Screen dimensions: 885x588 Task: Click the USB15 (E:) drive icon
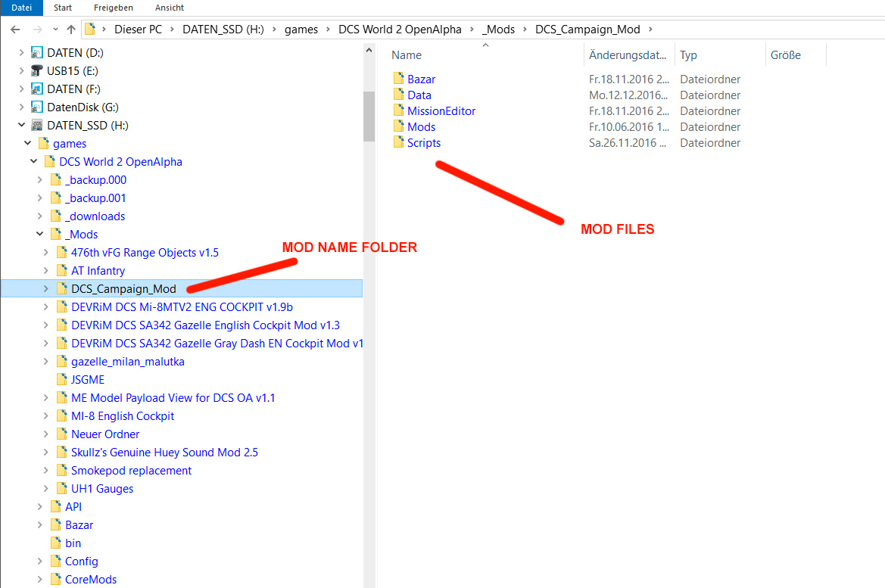point(36,71)
